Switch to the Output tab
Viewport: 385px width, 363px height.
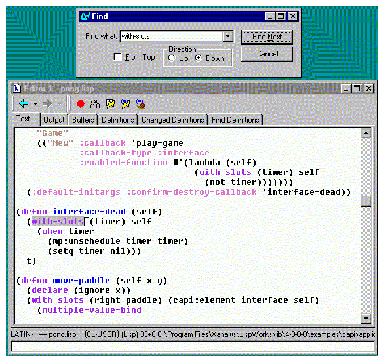54,120
